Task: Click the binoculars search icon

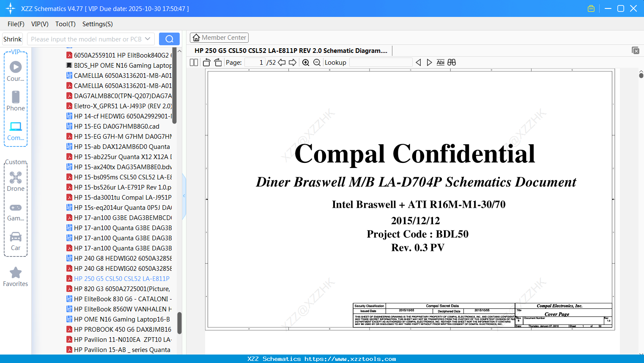Action: point(452,62)
